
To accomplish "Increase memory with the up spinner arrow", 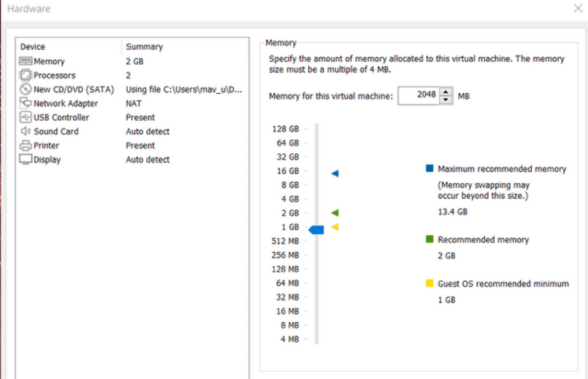I will [x=446, y=92].
